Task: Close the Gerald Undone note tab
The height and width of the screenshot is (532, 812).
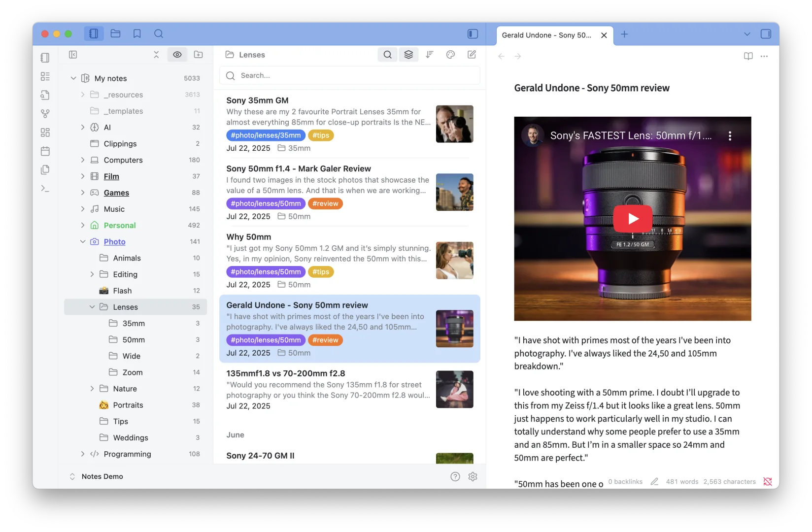Action: [604, 35]
